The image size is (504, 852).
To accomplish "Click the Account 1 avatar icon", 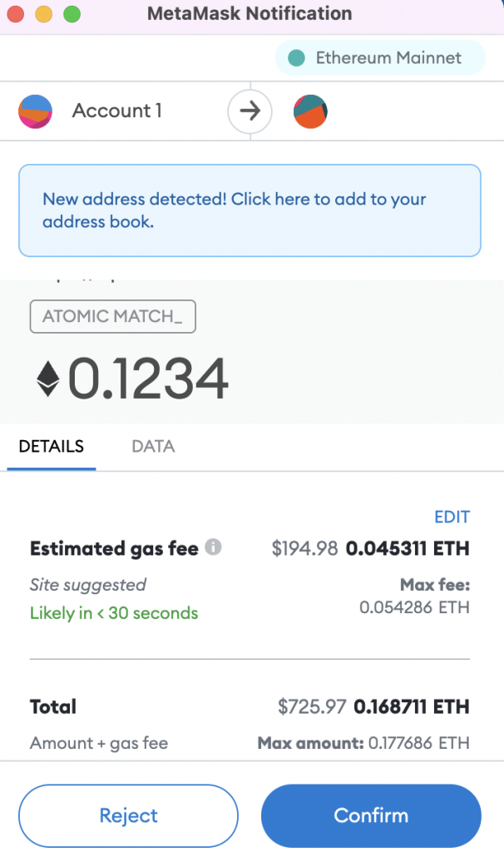I will coord(35,111).
